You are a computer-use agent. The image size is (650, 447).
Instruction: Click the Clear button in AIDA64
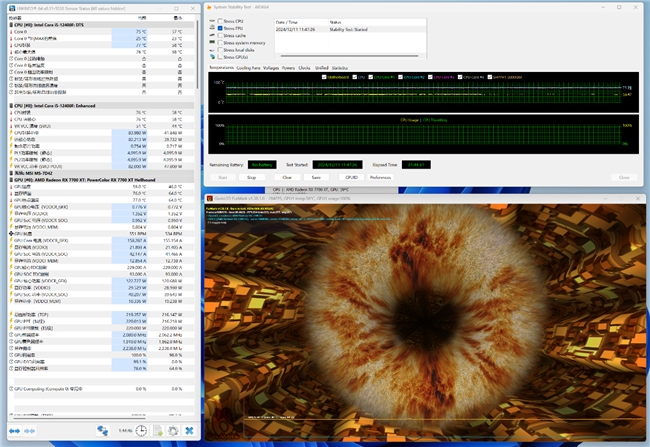point(287,177)
